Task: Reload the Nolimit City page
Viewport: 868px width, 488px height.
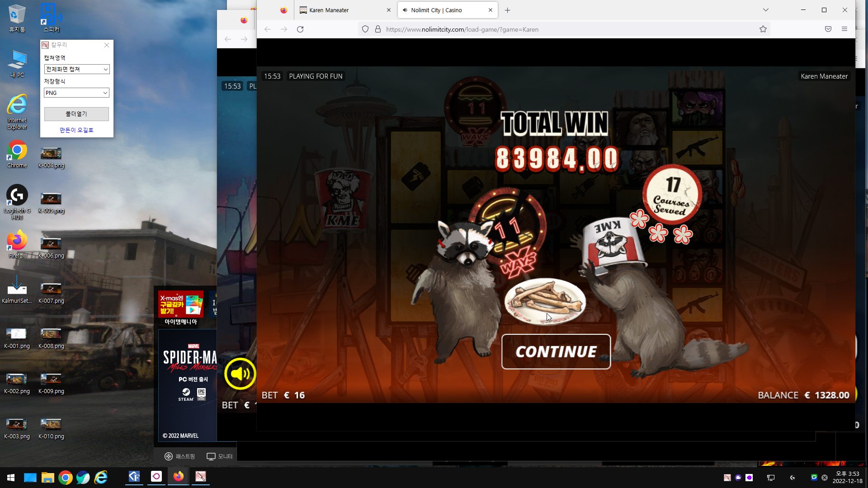Action: pos(300,29)
